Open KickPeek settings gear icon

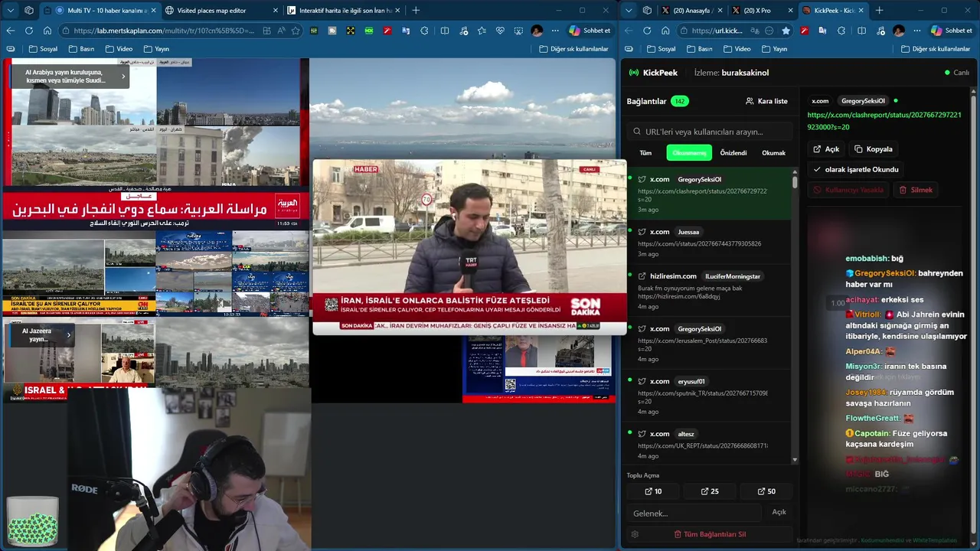pos(635,534)
